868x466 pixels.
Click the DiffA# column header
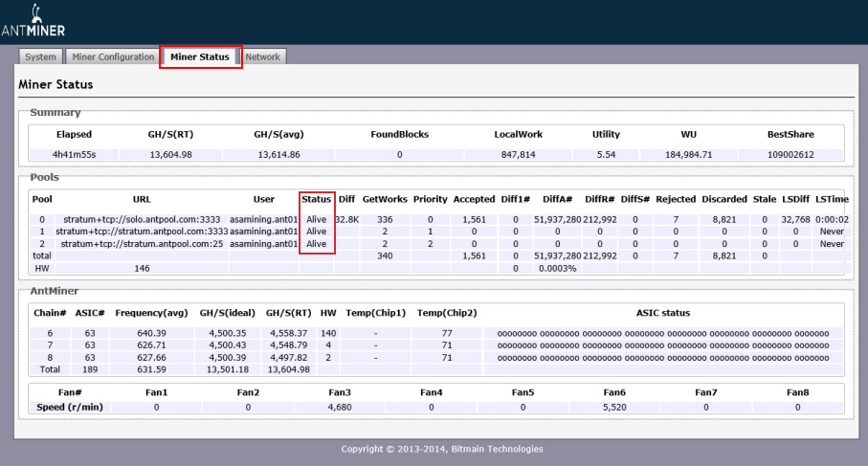point(557,199)
